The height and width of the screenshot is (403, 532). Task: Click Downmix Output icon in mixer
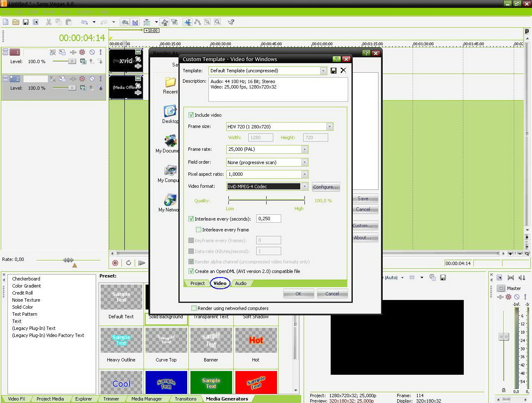click(511, 278)
